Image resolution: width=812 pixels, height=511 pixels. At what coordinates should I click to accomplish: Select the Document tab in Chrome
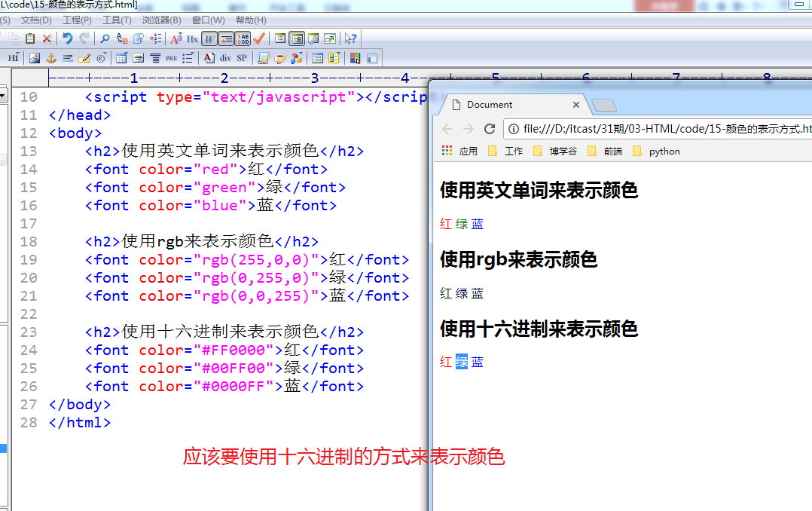tap(513, 105)
